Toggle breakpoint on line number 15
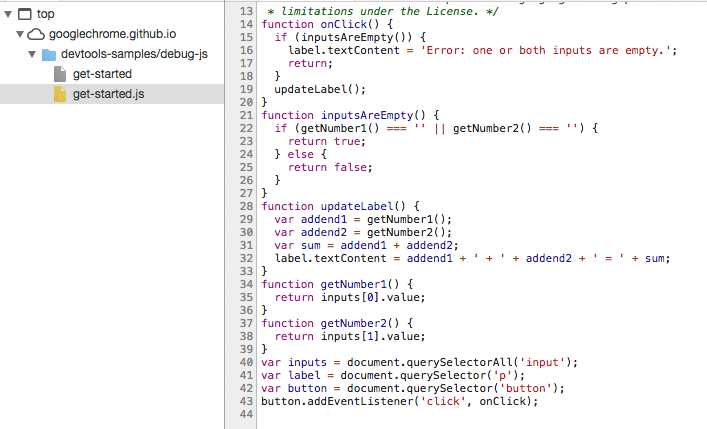This screenshot has width=707, height=429. 246,36
